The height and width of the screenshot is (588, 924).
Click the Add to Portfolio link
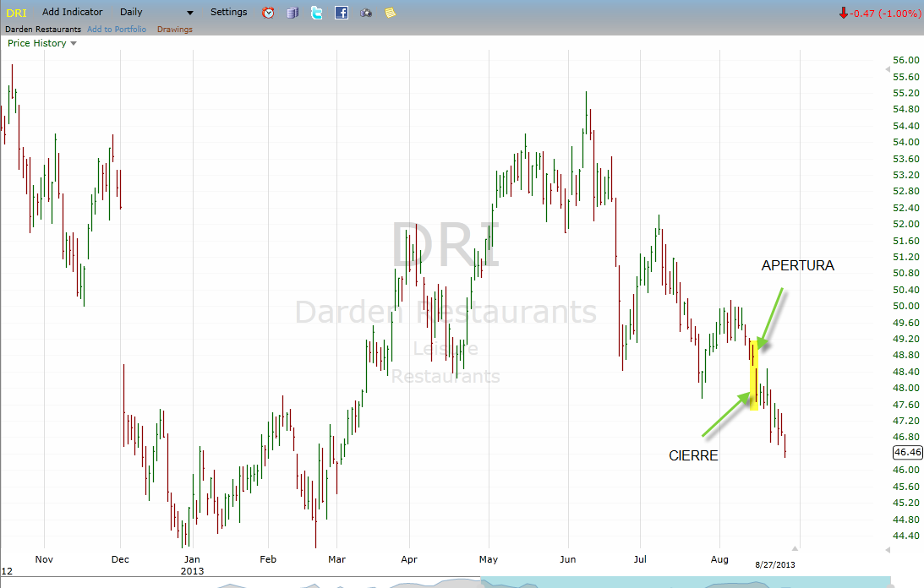pos(117,30)
